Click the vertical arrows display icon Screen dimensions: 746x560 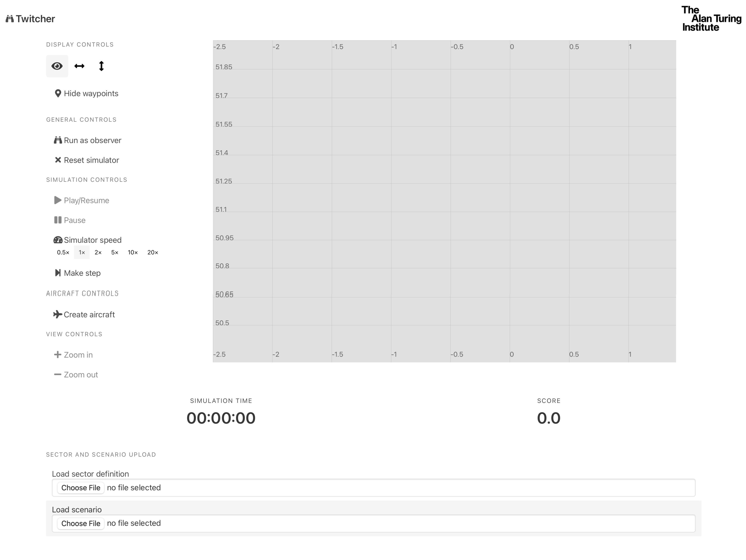pyautogui.click(x=101, y=66)
